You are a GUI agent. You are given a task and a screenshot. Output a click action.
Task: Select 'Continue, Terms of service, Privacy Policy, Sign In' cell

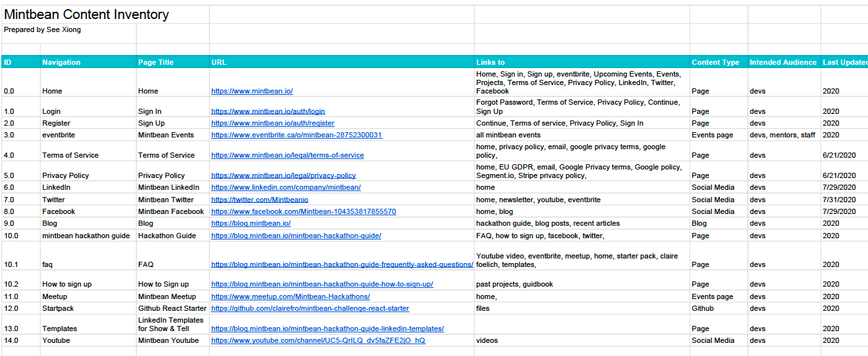(x=582, y=123)
